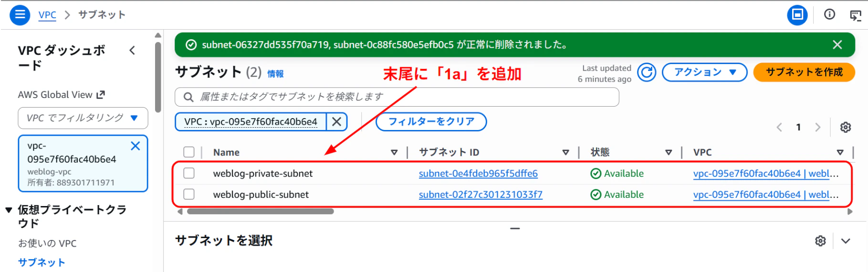
Task: Open subnet-0e4fdeb965f5dffe6 link
Action: point(478,174)
